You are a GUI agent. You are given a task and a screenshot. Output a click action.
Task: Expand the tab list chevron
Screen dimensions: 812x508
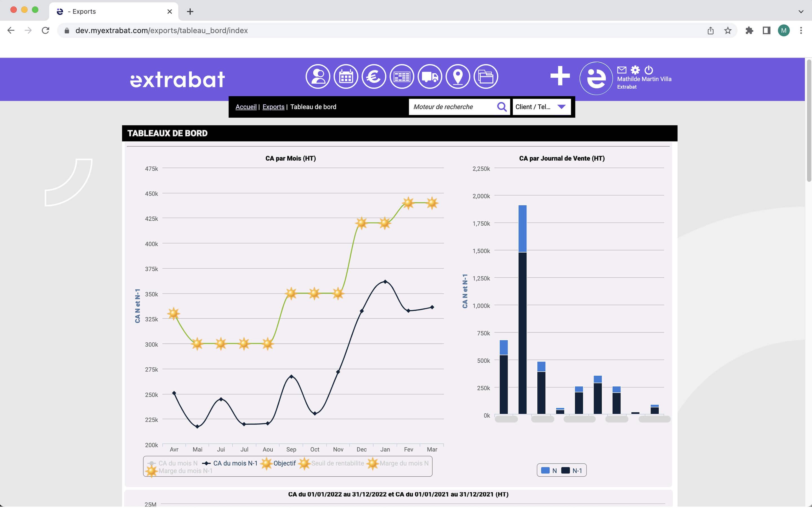801,11
